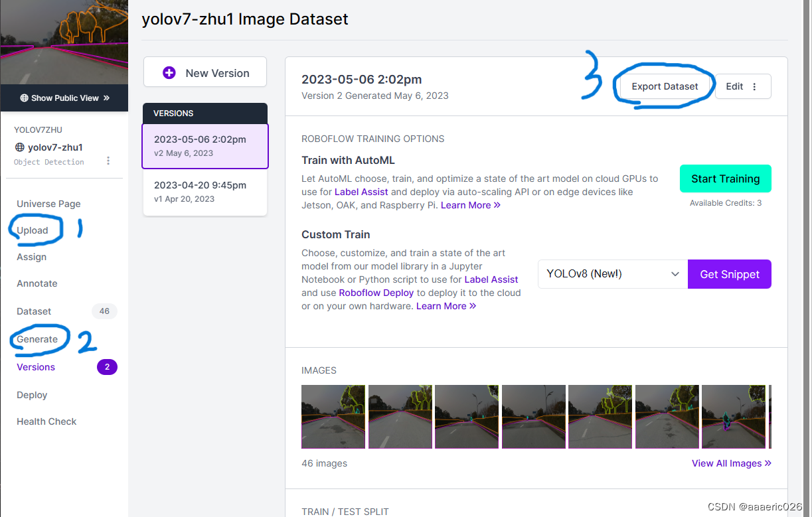Open the fourth image thumbnail
Screen dimensions: 812x517
pyautogui.click(x=534, y=417)
